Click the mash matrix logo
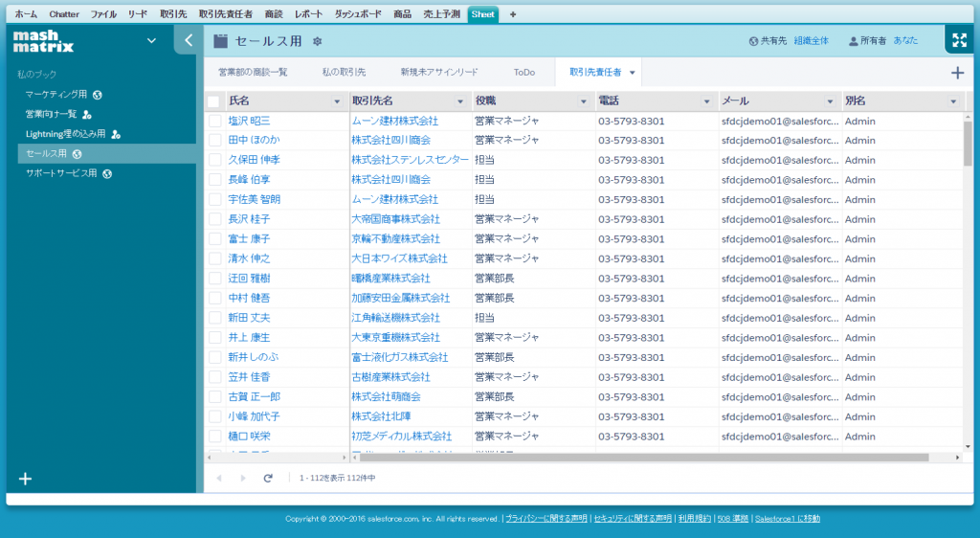 tap(43, 40)
